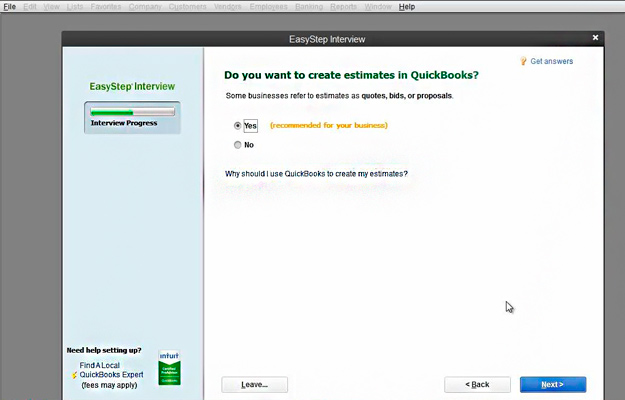Open the Vendors menu
This screenshot has height=400, width=625.
228,7
